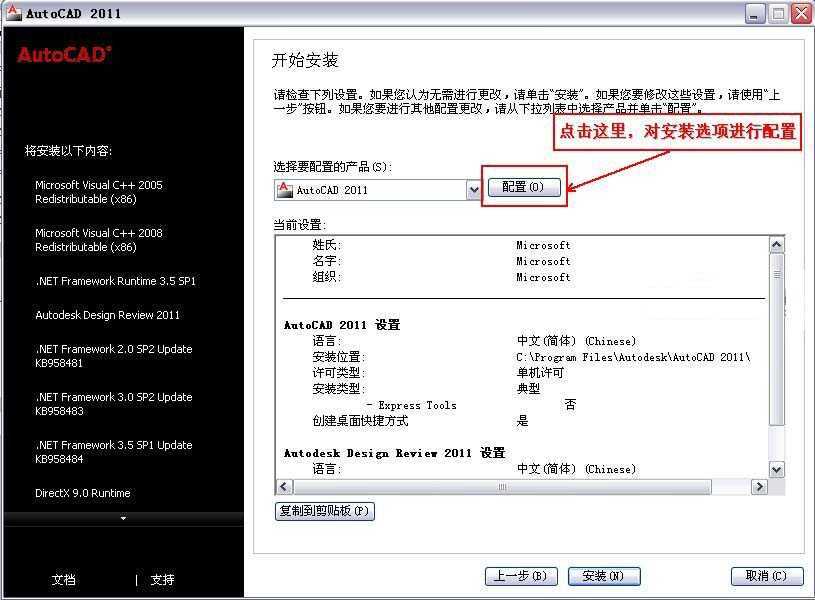Click the 姓氏 Microsoft value
Viewport: 815px width, 600px height.
point(543,245)
